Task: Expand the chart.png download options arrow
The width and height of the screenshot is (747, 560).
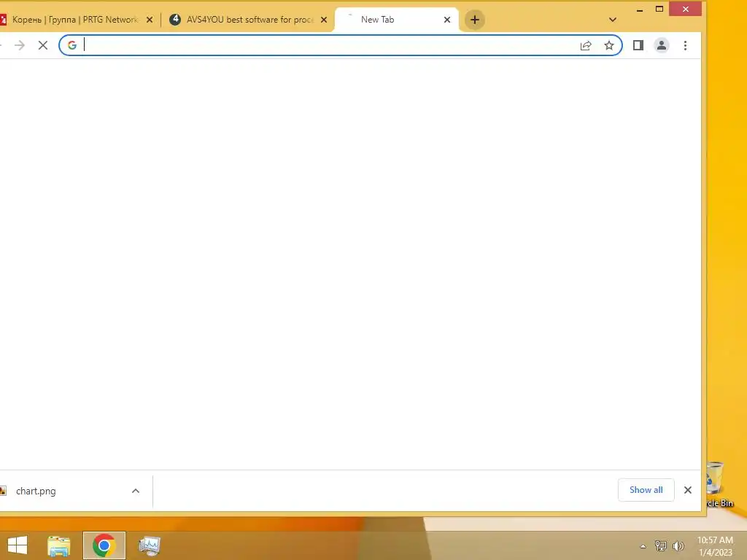Action: [x=135, y=491]
